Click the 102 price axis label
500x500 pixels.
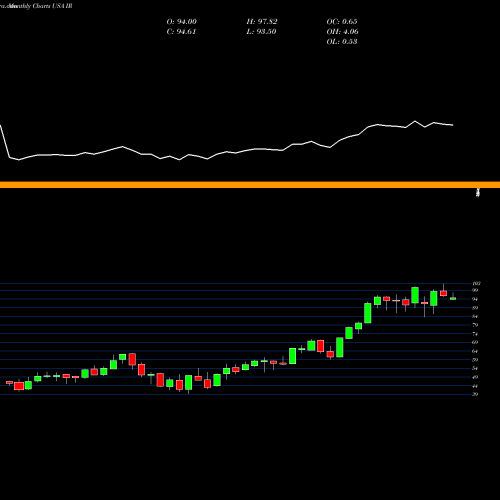tap(476, 283)
